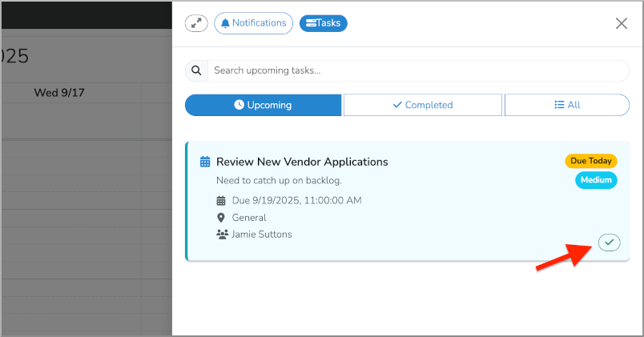Click the Due Today badge
This screenshot has width=644, height=337.
(x=590, y=161)
